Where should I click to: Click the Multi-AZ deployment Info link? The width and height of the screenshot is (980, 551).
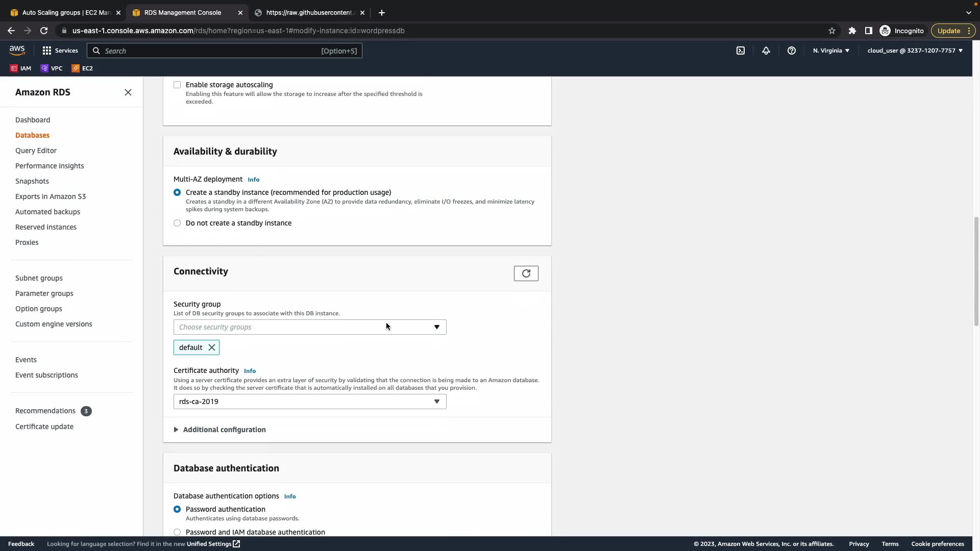253,180
